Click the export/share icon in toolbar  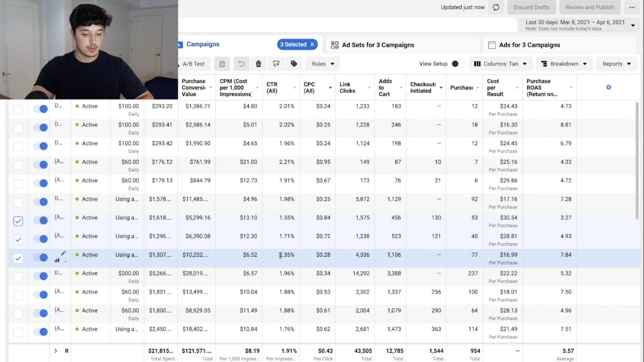[x=276, y=64]
